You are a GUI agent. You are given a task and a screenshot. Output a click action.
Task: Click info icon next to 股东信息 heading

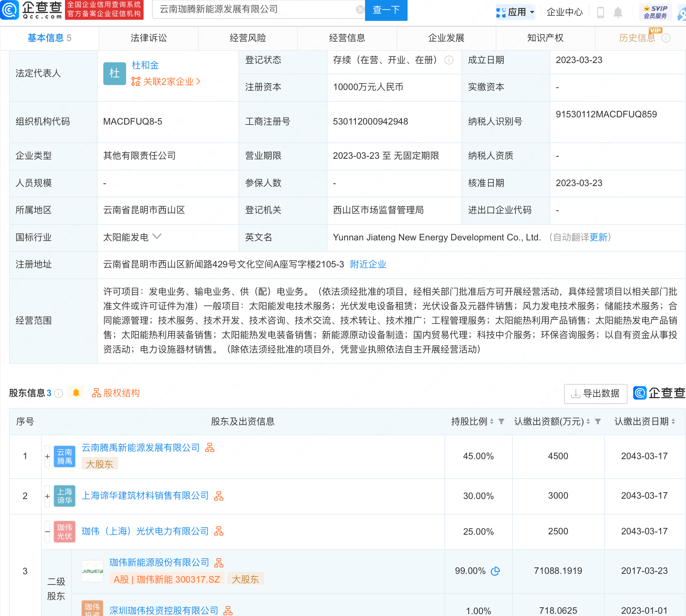point(58,393)
